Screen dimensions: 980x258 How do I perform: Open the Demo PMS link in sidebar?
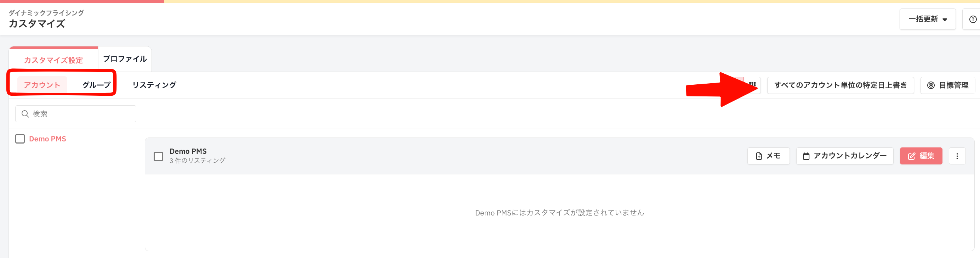click(x=47, y=139)
